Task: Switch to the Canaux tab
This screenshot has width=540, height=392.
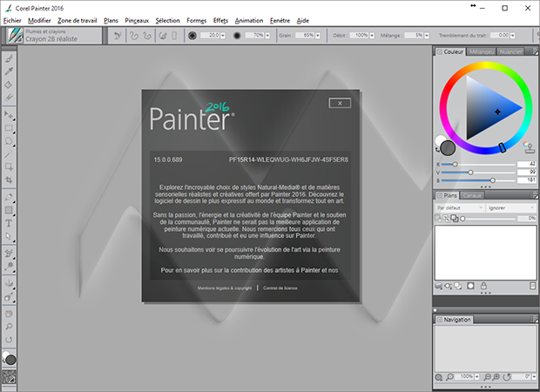Action: pyautogui.click(x=472, y=195)
